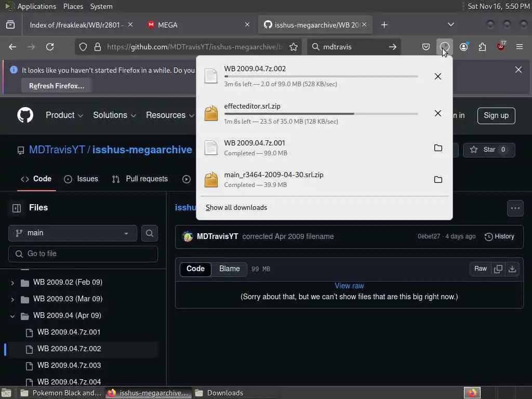The width and height of the screenshot is (532, 399).
Task: Open tracking protection shield icon
Action: 83,47
